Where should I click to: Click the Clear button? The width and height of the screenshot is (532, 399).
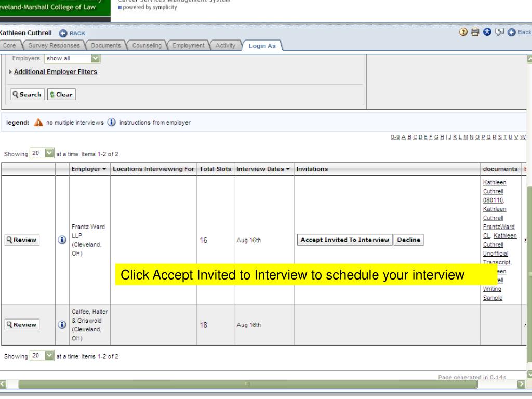tap(61, 95)
